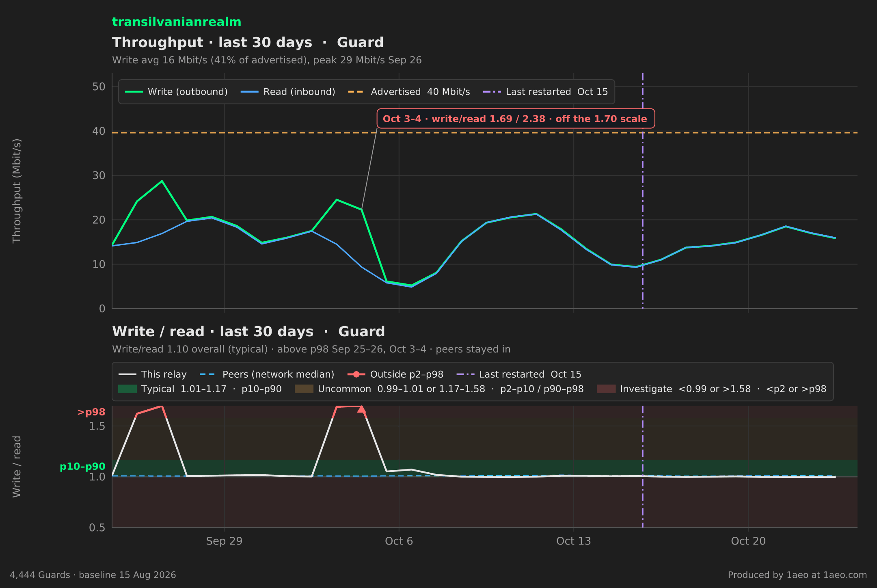Click the Throughput (Mbit/s) axis label
Viewport: 877px width, 588px height.
tap(17, 191)
